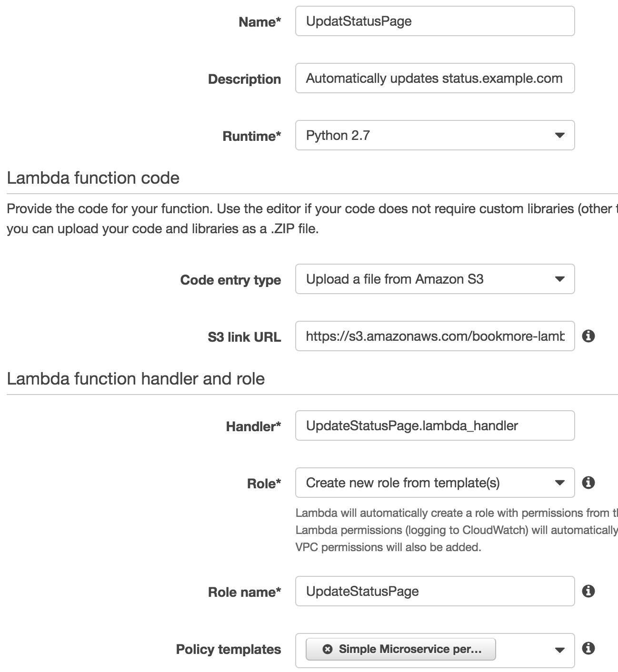The height and width of the screenshot is (672, 618).
Task: Open the Runtime dropdown showing Python 2.7
Action: click(435, 135)
